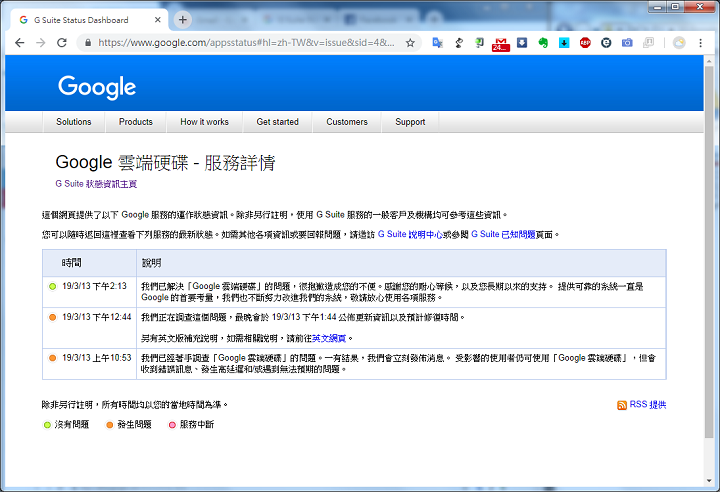Viewport: 720px width, 492px height.
Task: Open the G Suite 說明中心 link
Action: point(410,234)
